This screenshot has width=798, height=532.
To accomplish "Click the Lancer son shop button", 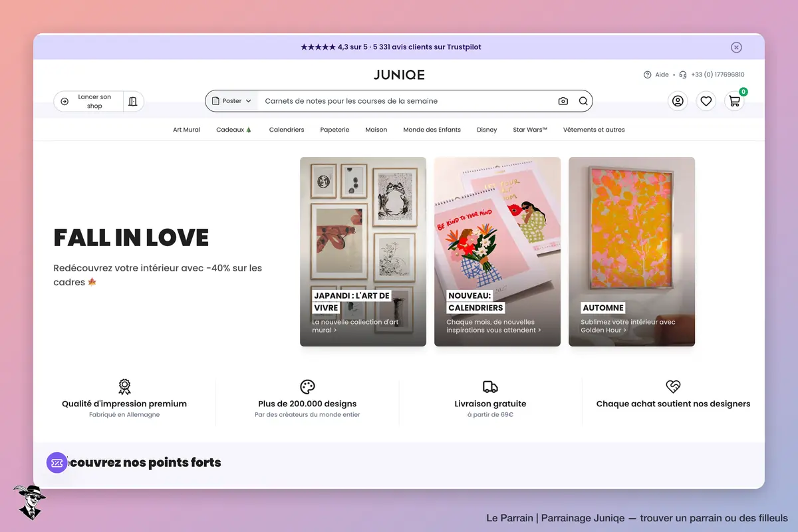I will [x=88, y=101].
